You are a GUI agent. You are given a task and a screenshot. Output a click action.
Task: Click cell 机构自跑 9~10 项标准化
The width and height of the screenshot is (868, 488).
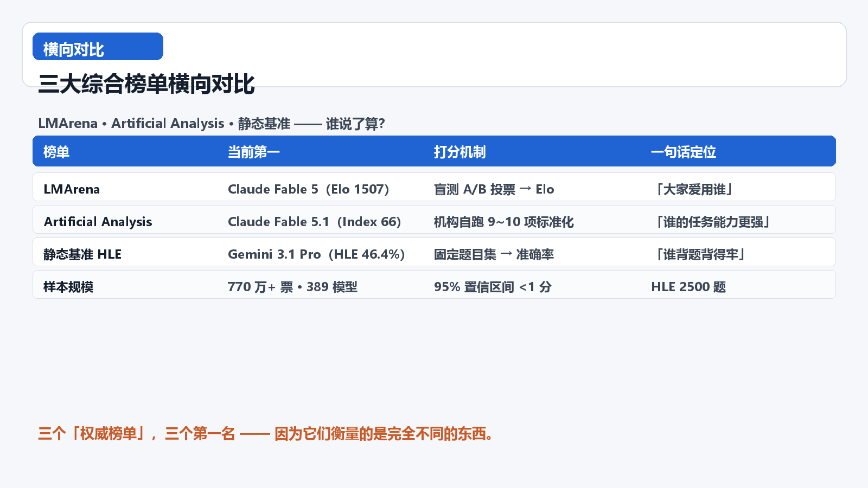[504, 222]
